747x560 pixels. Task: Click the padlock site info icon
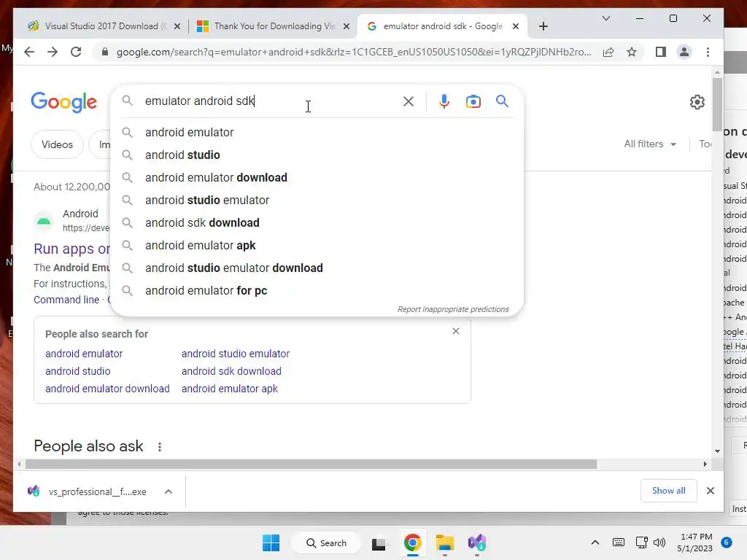coord(105,52)
